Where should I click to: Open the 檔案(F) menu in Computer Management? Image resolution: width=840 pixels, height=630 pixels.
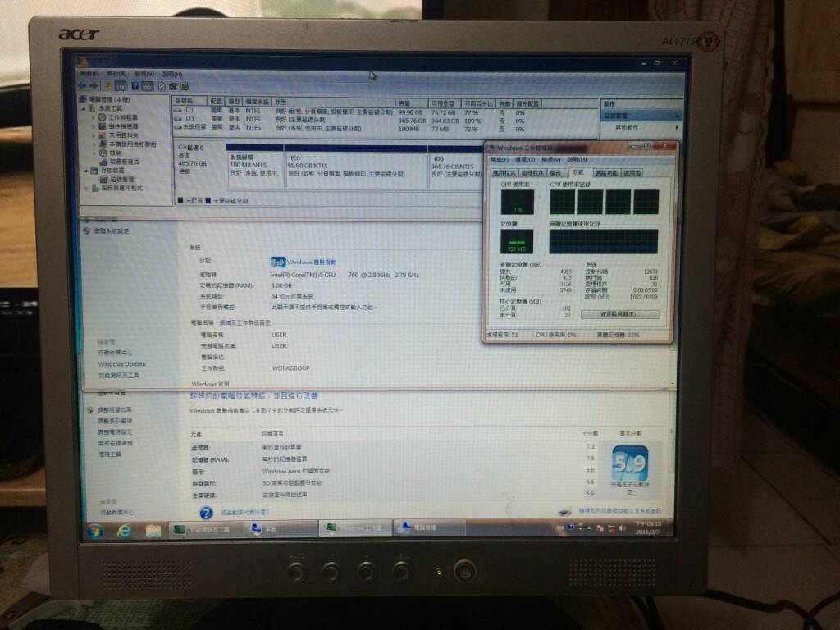(89, 73)
